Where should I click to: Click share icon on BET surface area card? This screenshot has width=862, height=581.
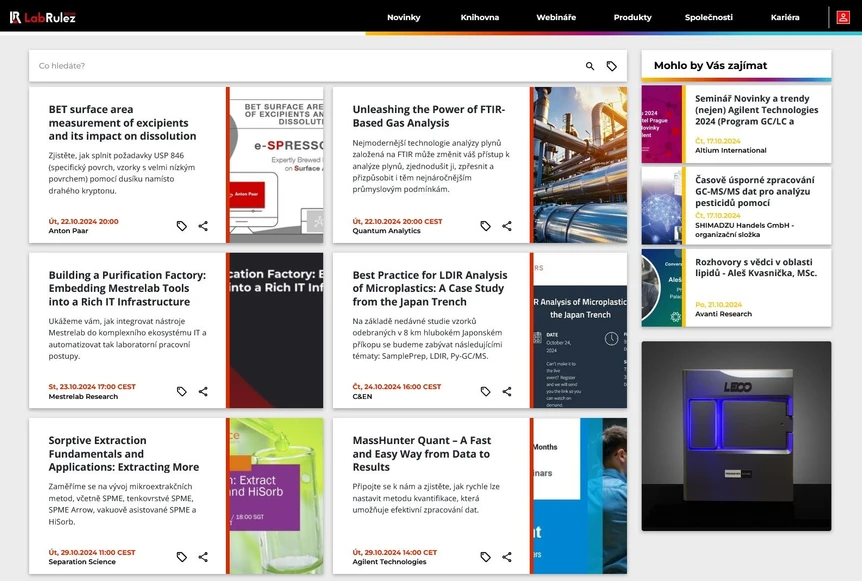(x=203, y=226)
